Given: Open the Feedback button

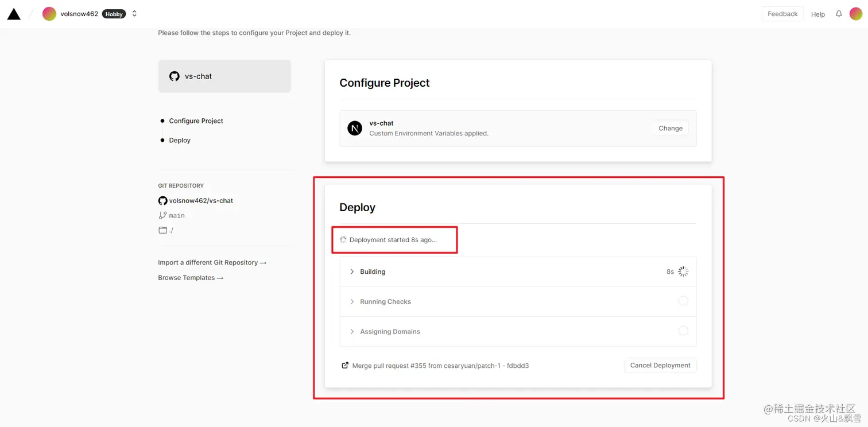Looking at the screenshot, I should point(782,14).
